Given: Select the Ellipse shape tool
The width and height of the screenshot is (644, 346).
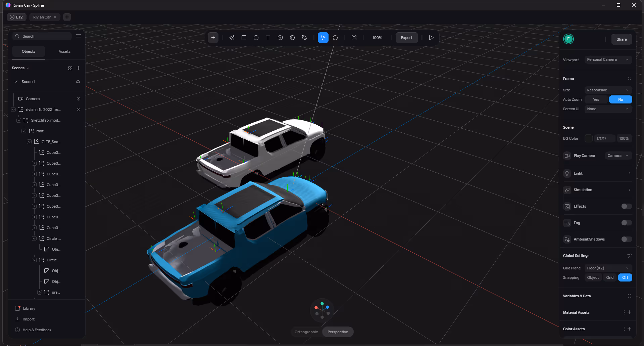Looking at the screenshot, I should pos(256,38).
